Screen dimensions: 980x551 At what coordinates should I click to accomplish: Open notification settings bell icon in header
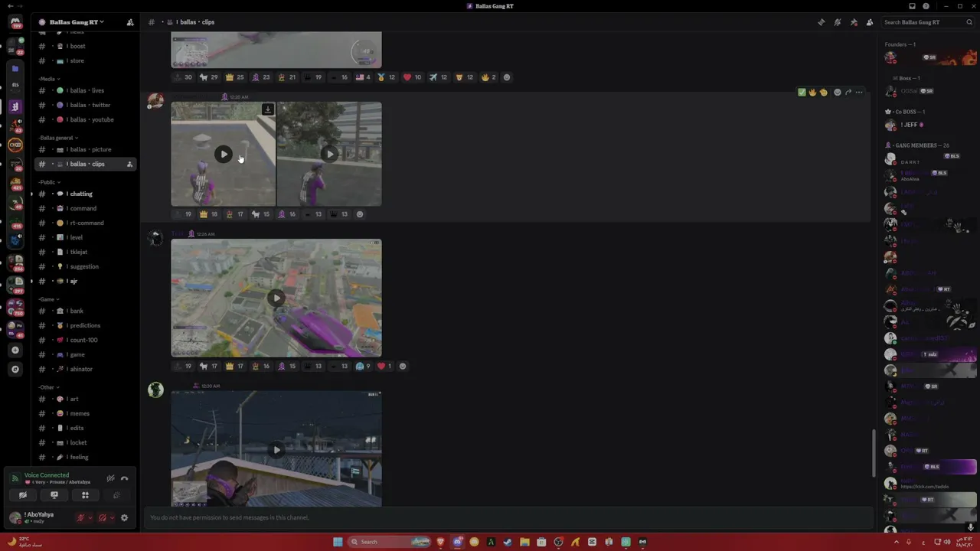(838, 22)
